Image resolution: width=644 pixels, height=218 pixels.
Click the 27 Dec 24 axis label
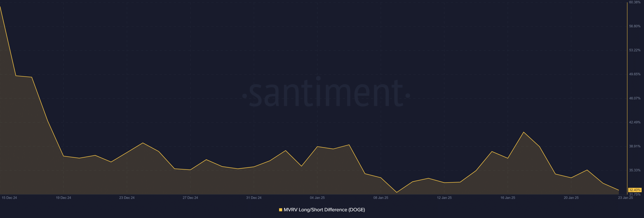(x=190, y=198)
